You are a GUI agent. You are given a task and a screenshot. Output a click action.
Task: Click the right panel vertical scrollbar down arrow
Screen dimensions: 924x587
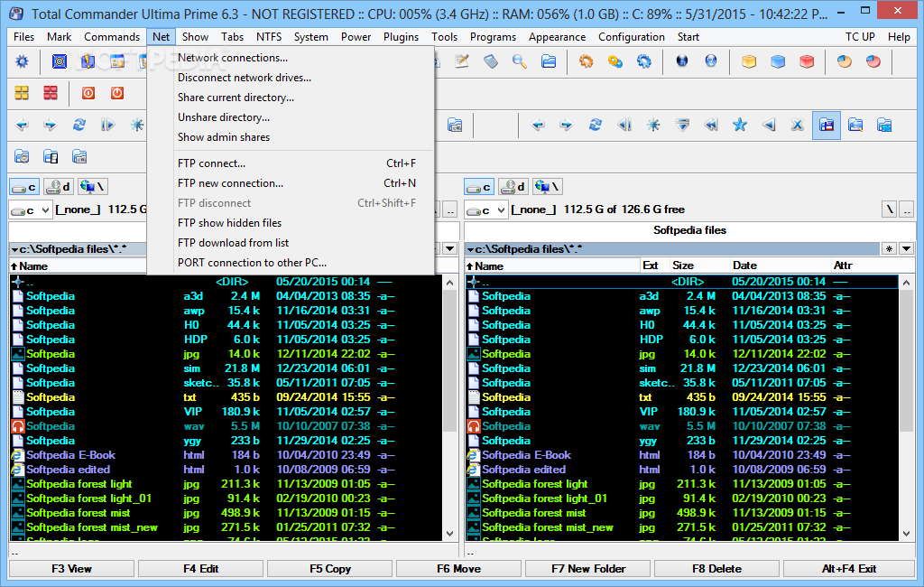click(906, 534)
